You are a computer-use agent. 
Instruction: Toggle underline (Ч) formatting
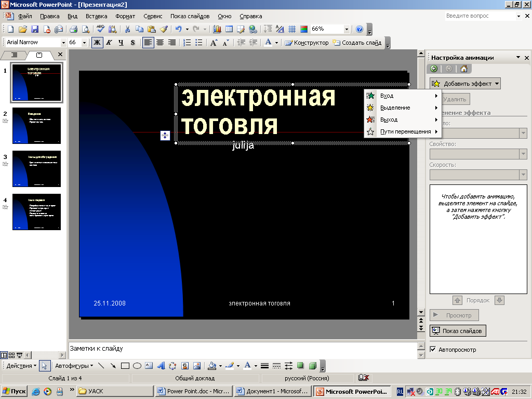coord(121,43)
